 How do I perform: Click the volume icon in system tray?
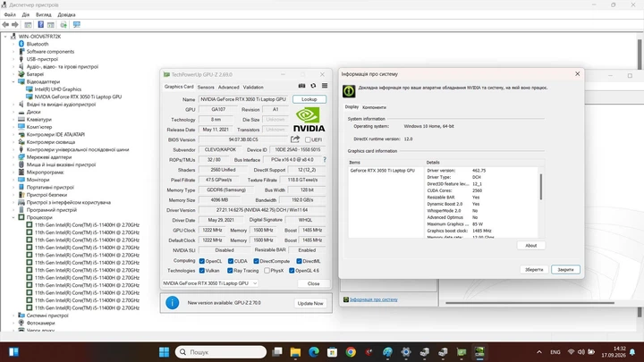point(581,352)
